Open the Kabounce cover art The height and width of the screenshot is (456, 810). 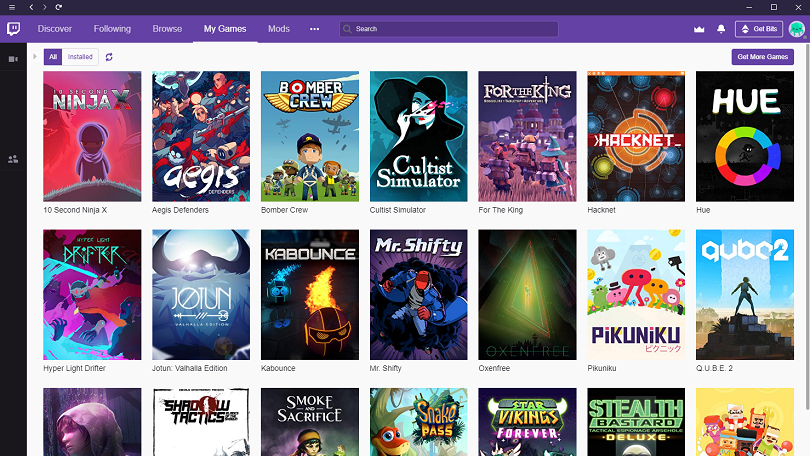[x=310, y=294]
